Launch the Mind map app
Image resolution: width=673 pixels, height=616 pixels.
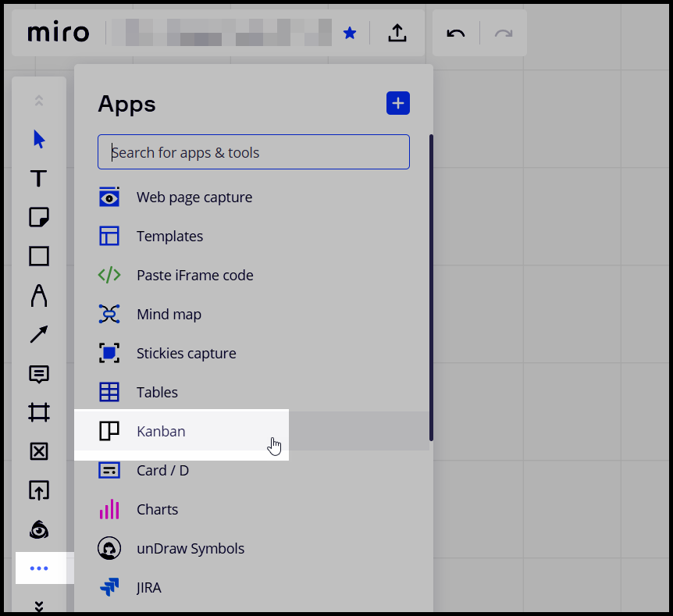pyautogui.click(x=251, y=314)
